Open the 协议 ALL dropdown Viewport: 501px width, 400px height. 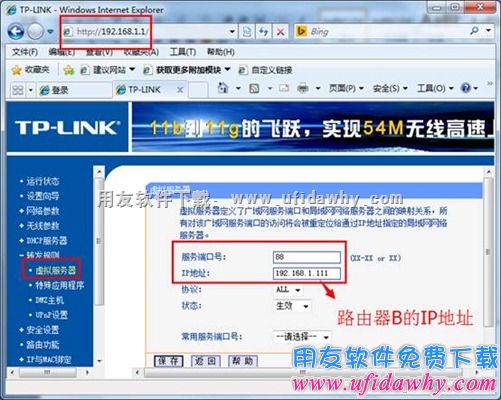click(289, 290)
